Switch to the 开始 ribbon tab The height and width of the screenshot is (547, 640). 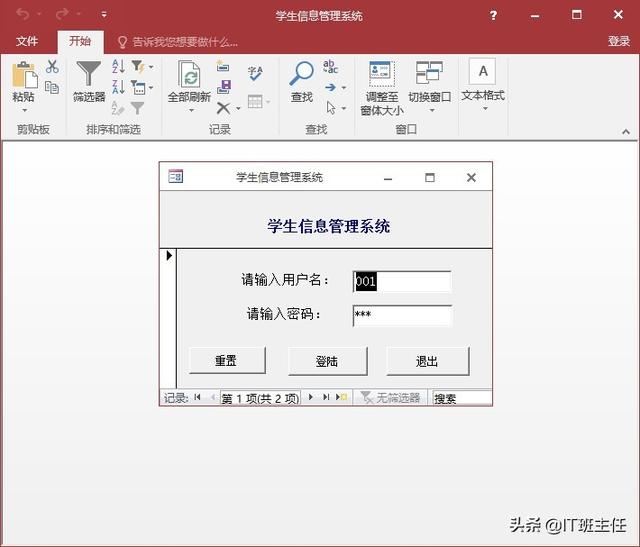click(x=80, y=41)
